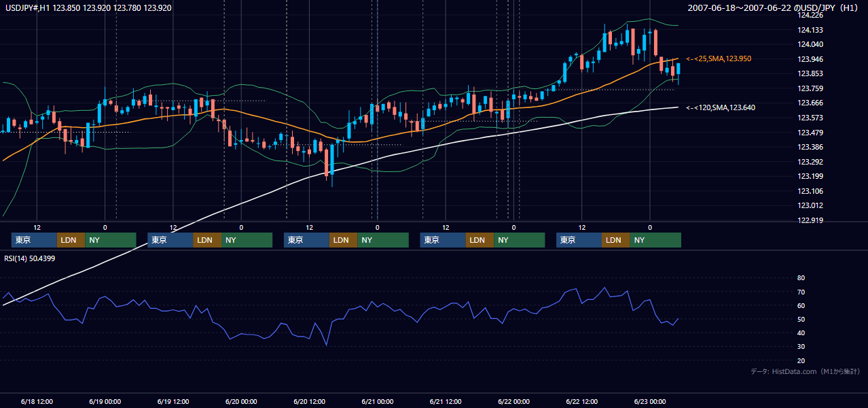The image size is (868, 408).
Task: Click the HistData.com data credit text
Action: 806,371
